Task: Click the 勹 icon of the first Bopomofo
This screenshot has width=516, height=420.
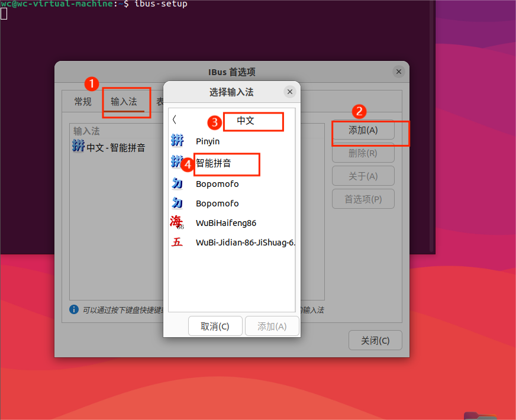Action: tap(177, 184)
